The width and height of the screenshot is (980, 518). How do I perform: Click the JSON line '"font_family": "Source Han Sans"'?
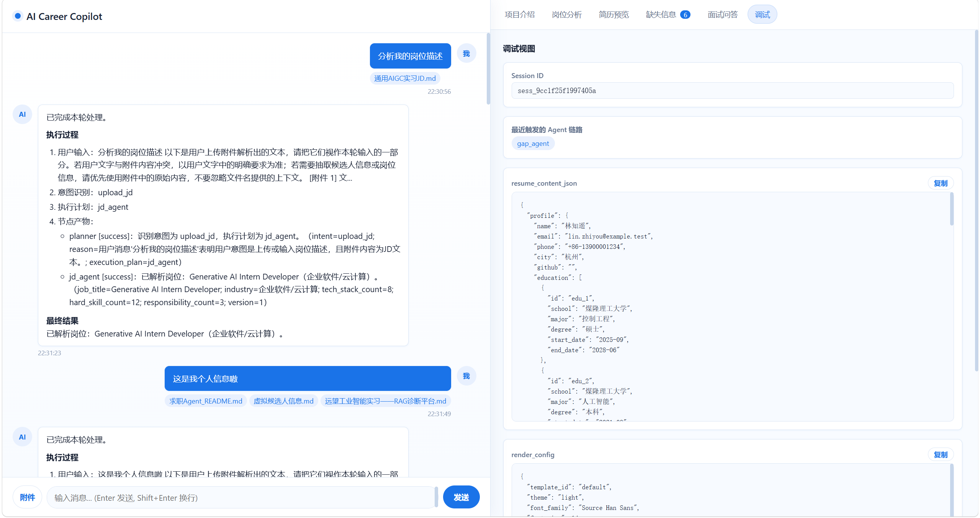583,508
